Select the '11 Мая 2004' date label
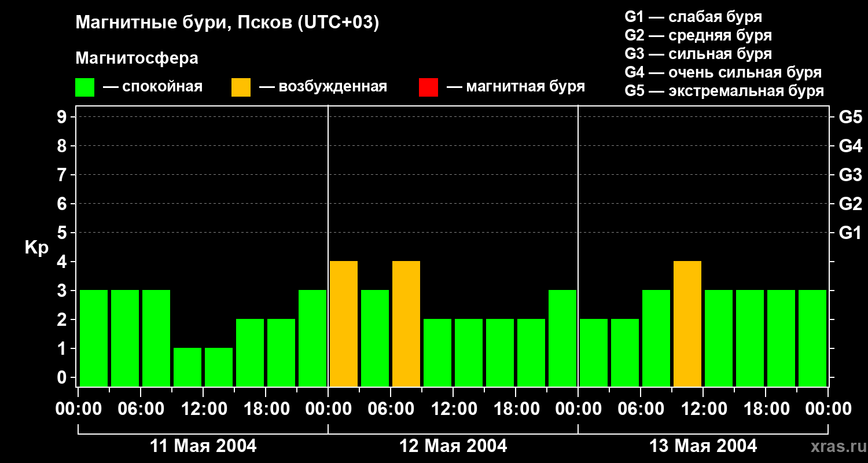 203,446
